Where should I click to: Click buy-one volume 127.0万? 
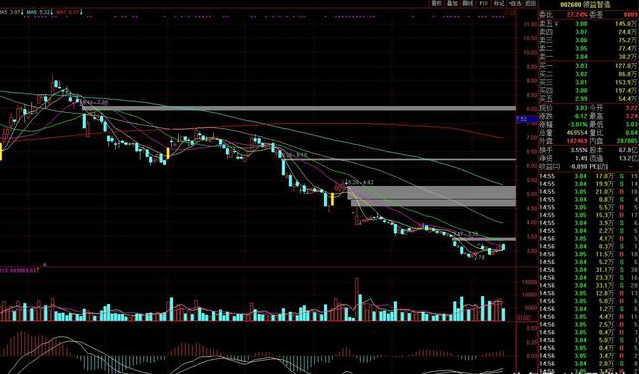coord(627,66)
